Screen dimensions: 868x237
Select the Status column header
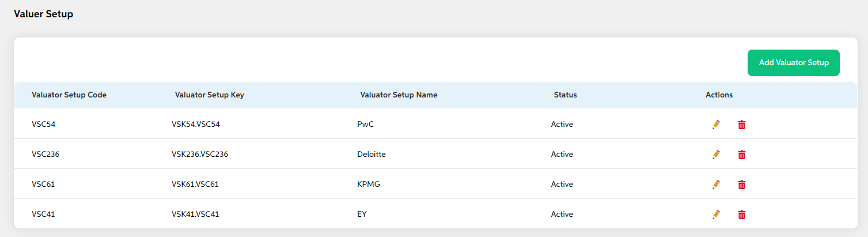pyautogui.click(x=565, y=95)
